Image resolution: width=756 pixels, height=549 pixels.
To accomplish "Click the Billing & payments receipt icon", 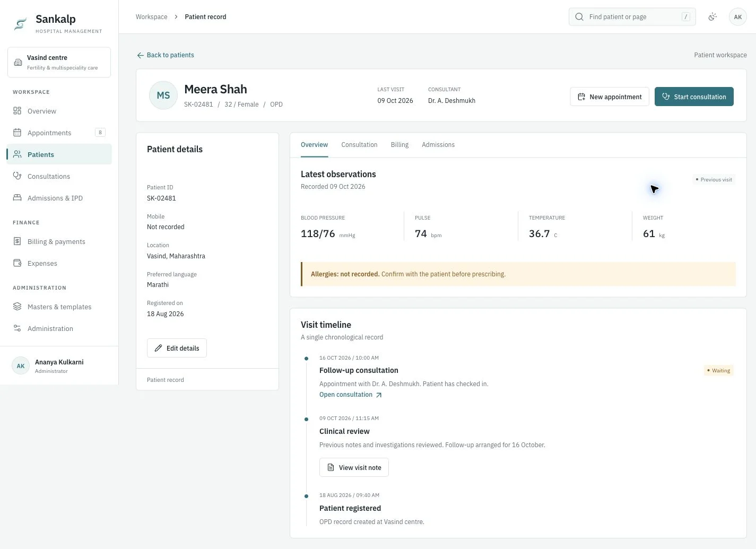I will click(x=18, y=241).
